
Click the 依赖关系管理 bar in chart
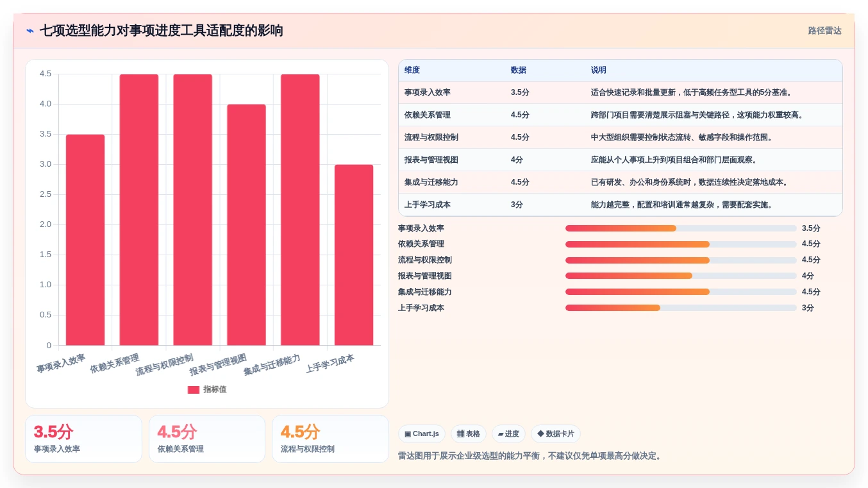click(x=139, y=210)
